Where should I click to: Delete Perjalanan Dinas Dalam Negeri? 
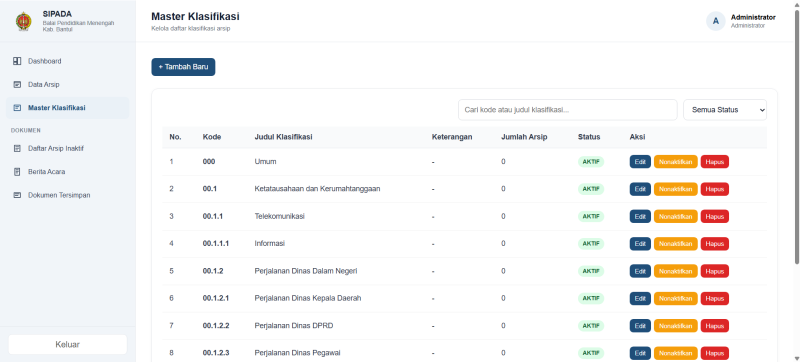pyautogui.click(x=714, y=271)
